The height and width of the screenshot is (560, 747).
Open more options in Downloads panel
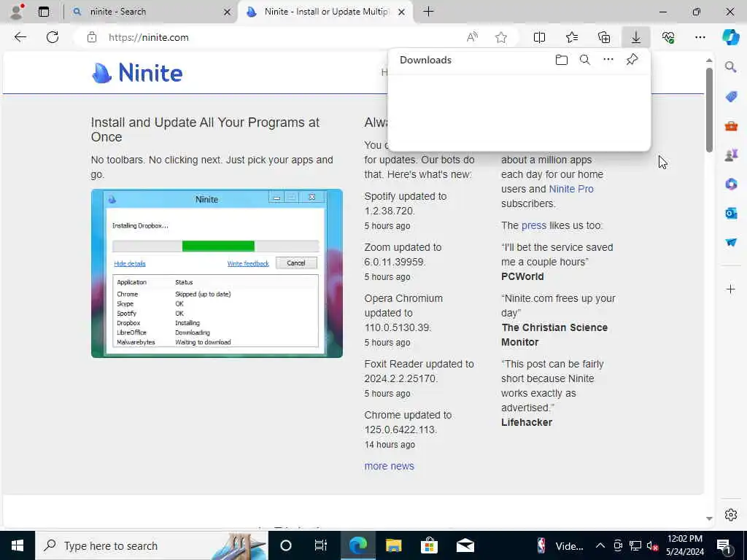[608, 60]
